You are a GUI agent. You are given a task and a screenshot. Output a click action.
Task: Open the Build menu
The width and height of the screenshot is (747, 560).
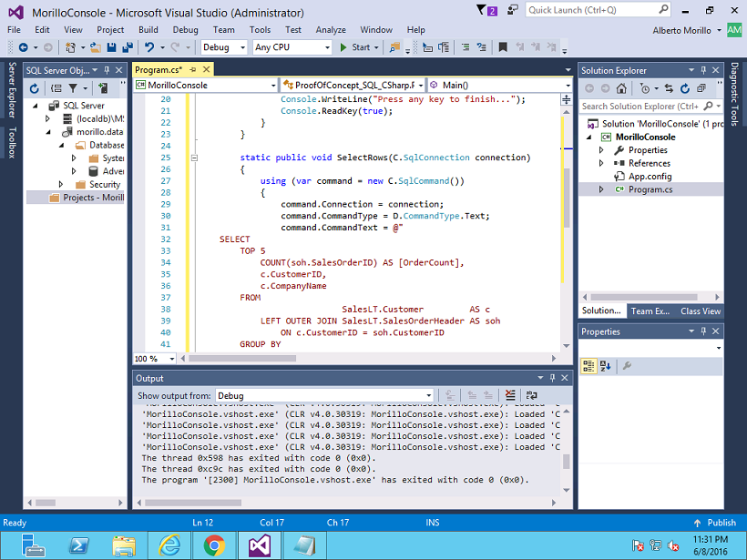click(148, 29)
